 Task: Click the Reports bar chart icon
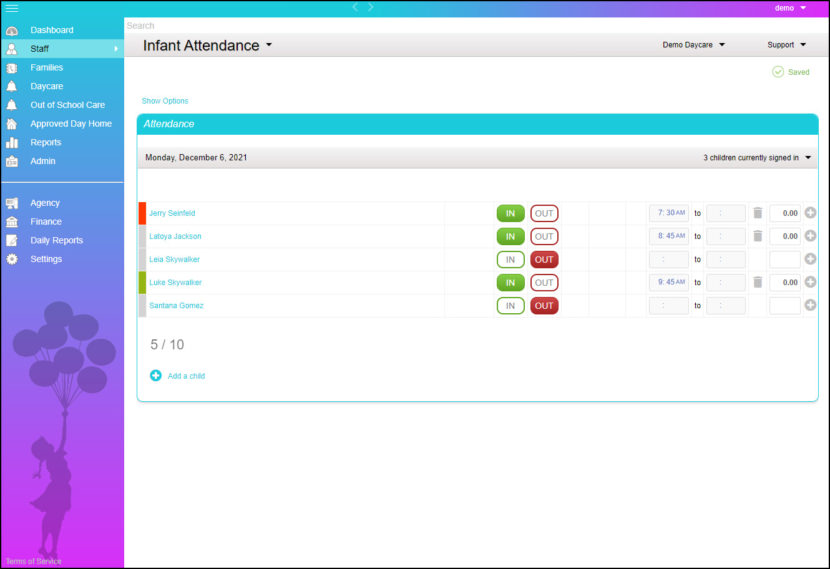pos(12,142)
